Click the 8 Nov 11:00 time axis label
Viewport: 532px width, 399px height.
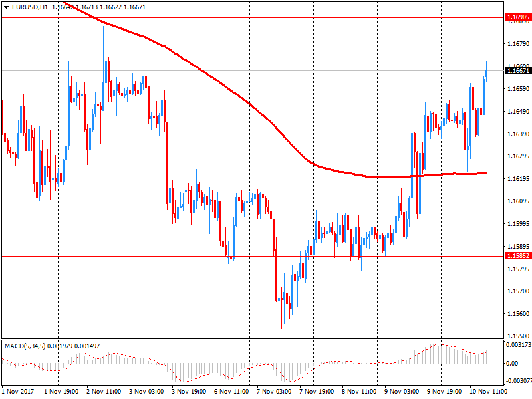coord(359,391)
